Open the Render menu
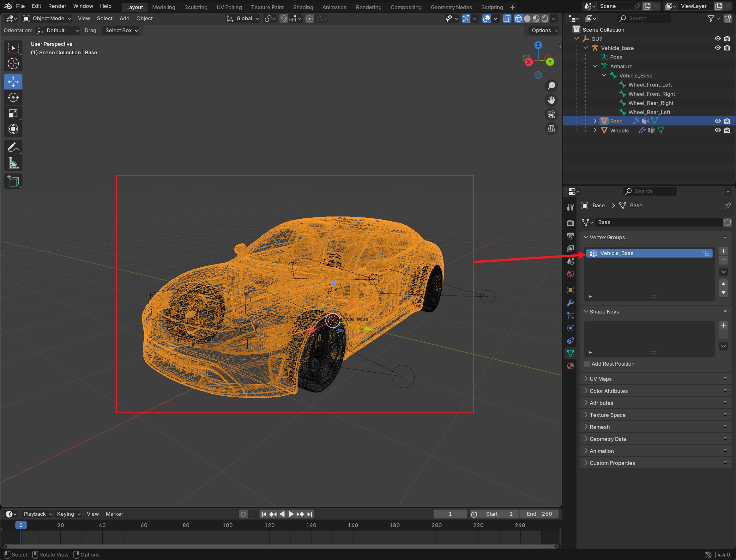 click(57, 6)
